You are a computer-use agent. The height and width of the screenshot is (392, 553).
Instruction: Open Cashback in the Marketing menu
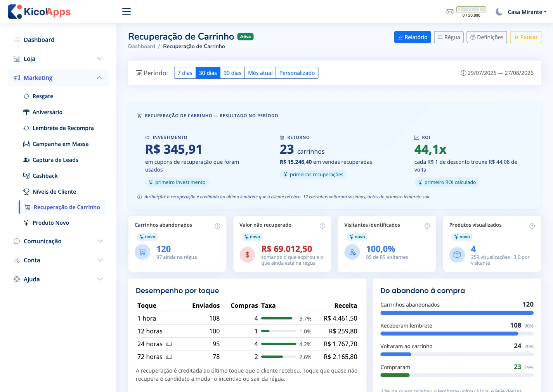point(45,176)
